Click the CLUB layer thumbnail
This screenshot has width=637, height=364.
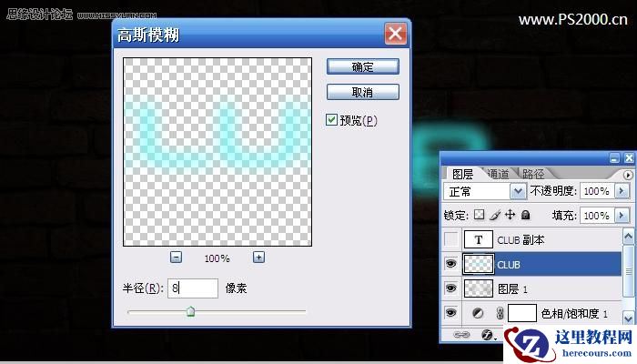click(479, 264)
